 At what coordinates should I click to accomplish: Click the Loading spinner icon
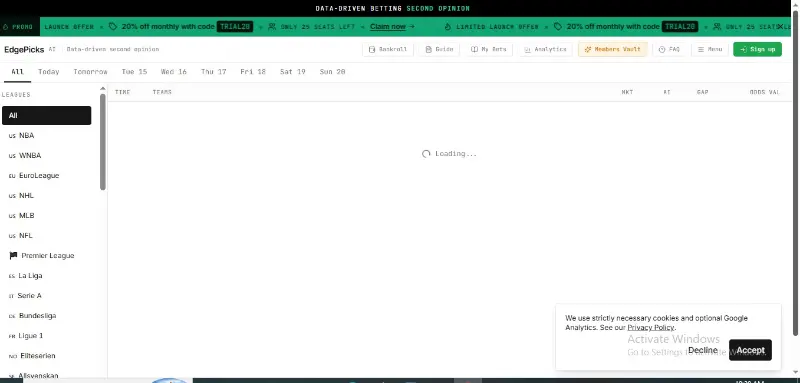click(x=426, y=154)
